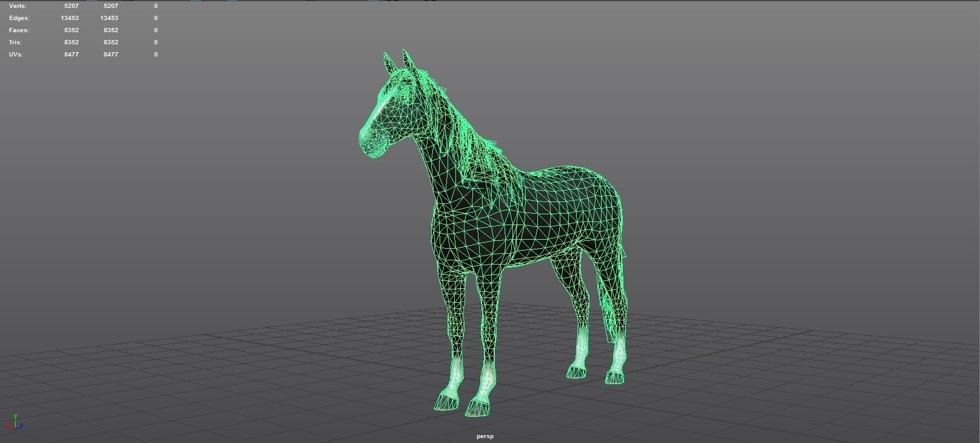This screenshot has height=443, width=980.
Task: Click the Tris: label in the HUD
Action: [x=15, y=42]
